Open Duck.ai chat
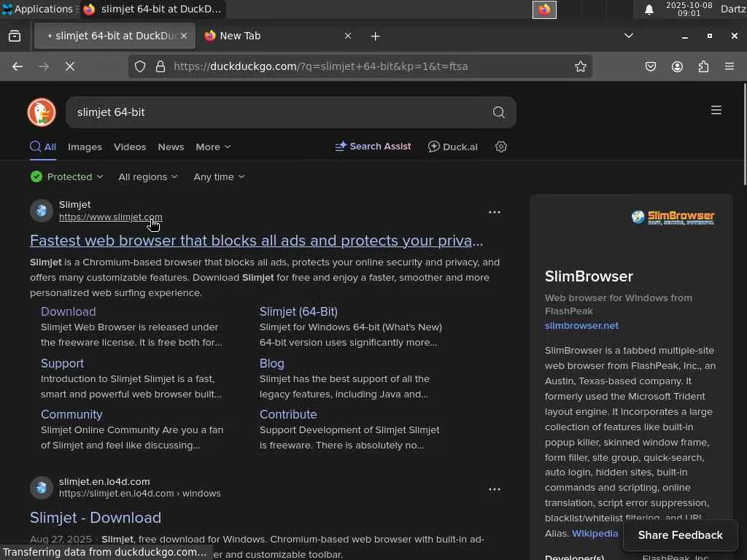 click(452, 147)
